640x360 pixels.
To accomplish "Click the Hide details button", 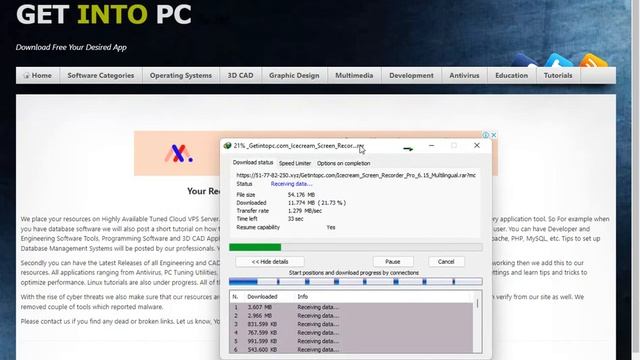I will [270, 262].
